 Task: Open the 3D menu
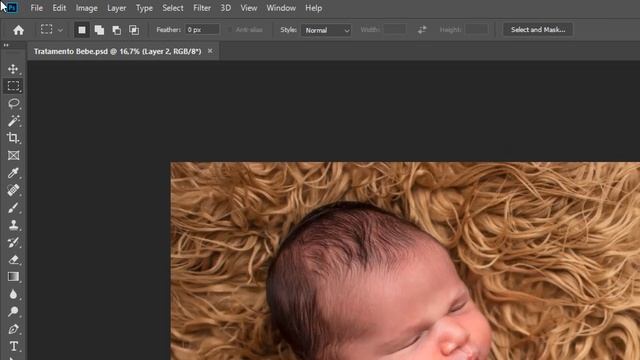(225, 8)
